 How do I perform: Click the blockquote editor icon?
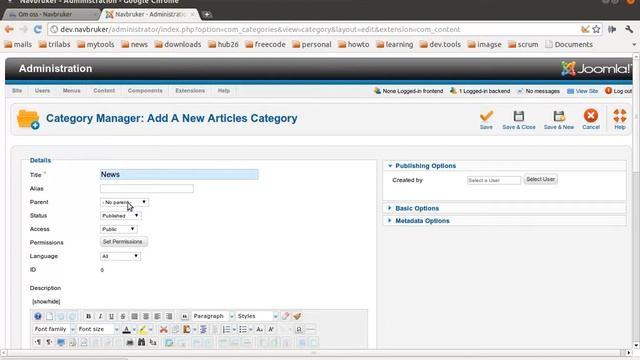(x=184, y=316)
